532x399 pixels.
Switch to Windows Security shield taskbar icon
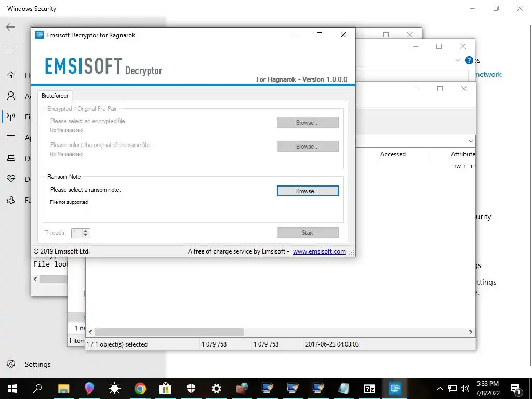point(191,389)
